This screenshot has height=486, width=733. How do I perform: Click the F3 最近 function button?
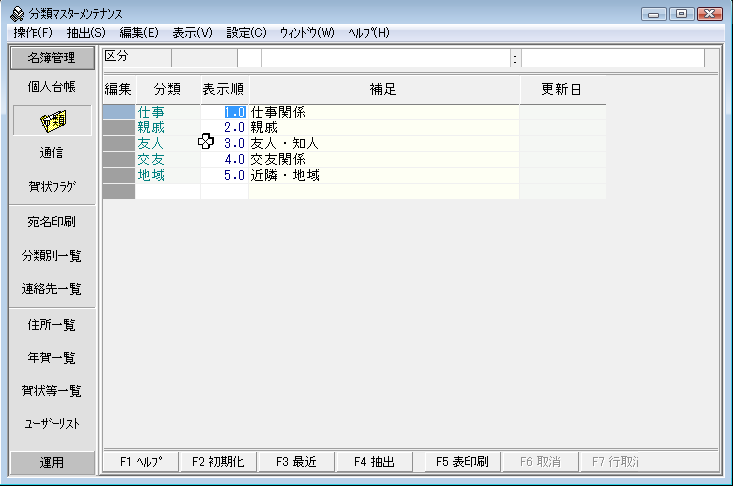(x=296, y=462)
